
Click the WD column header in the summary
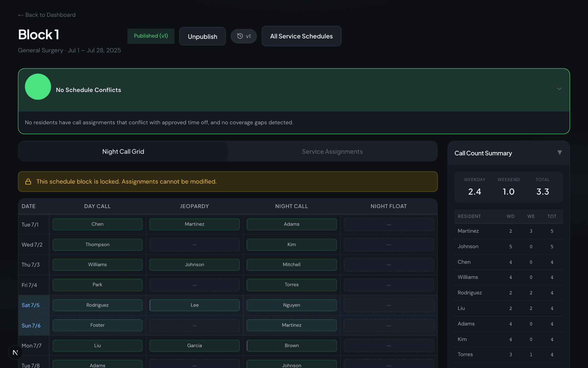tap(511, 217)
